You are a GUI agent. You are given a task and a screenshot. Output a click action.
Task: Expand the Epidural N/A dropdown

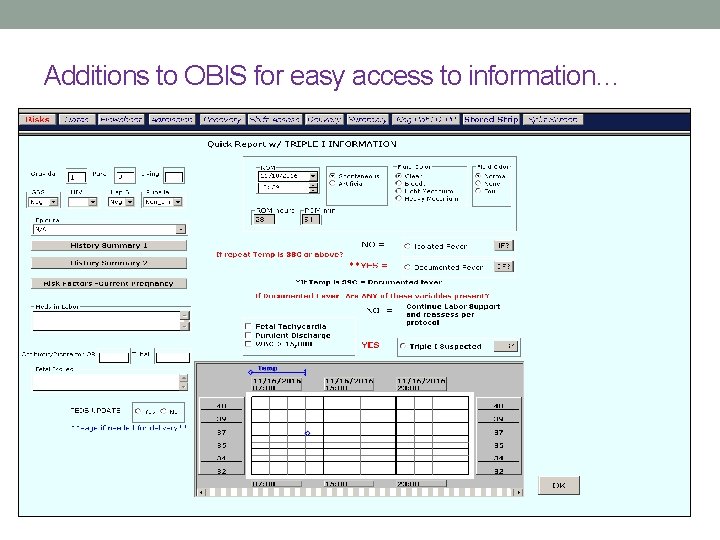[181, 229]
